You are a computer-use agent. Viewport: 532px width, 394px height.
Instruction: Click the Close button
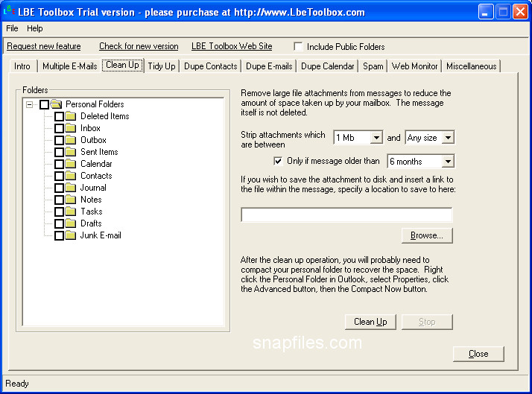point(478,354)
